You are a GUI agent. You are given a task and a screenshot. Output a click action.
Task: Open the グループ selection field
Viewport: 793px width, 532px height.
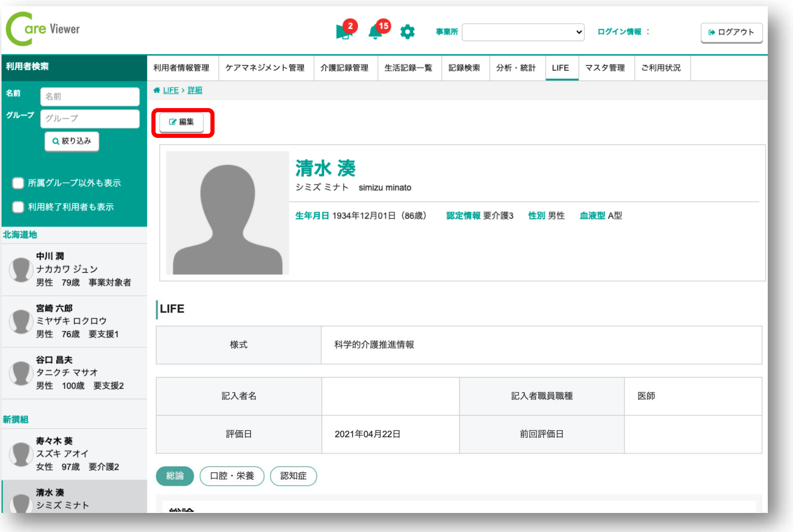click(x=90, y=118)
